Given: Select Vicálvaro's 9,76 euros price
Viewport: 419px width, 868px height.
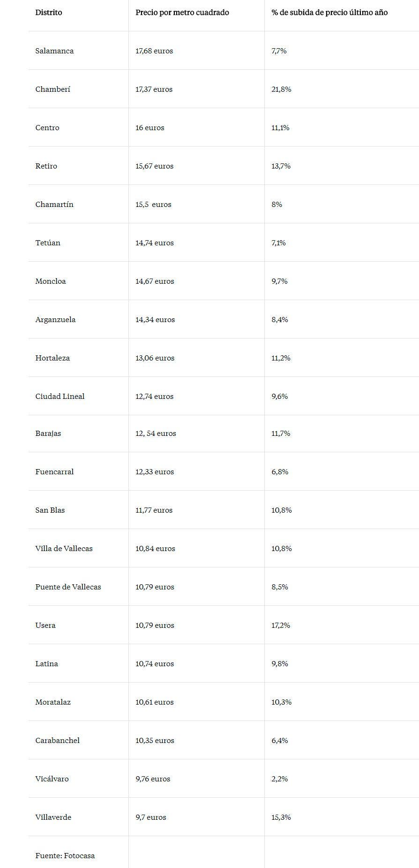Looking at the screenshot, I should (x=153, y=779).
